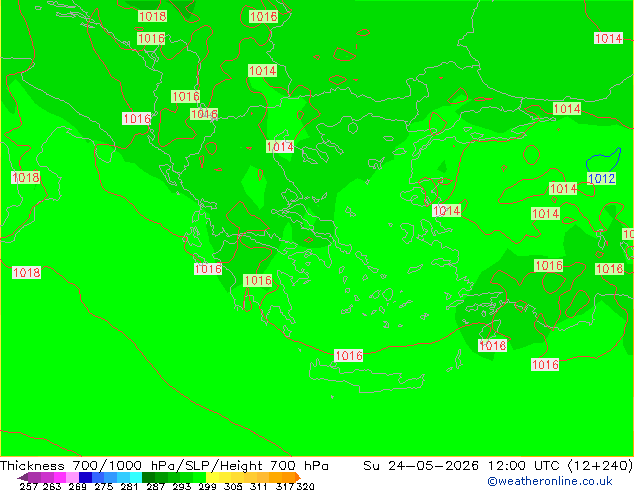Click the blue 1012 hPa closed contour
634x490 pixels.
point(603,160)
